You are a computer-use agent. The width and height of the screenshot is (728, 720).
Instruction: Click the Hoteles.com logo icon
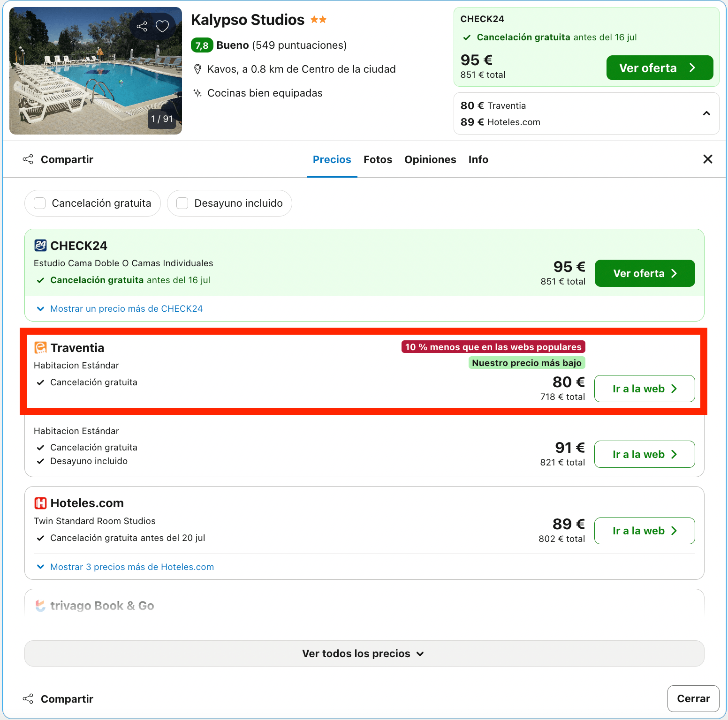point(40,503)
